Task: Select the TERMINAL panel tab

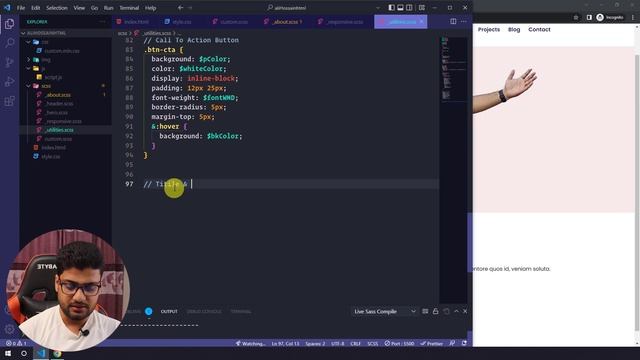Action: tap(241, 311)
